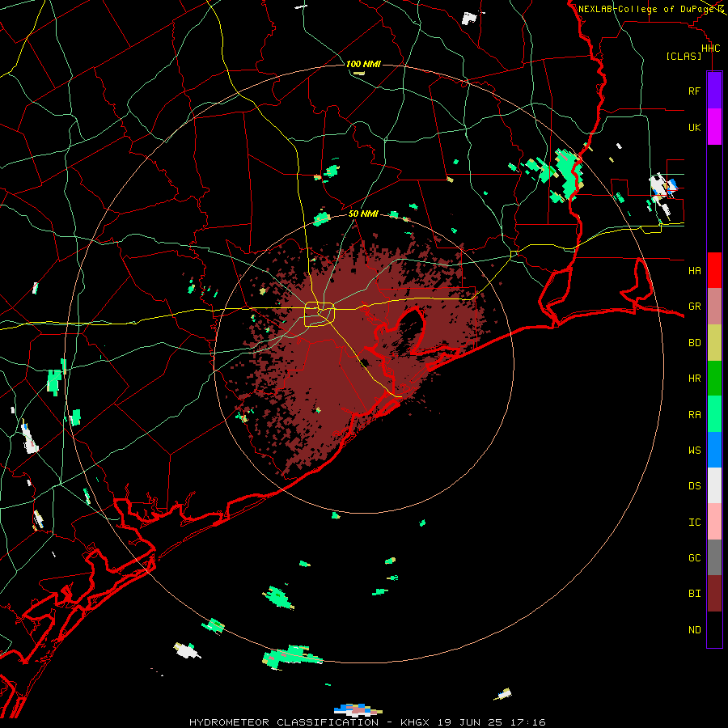Screen dimensions: 728x728
Task: Click the GR legend label
Action: tap(694, 307)
